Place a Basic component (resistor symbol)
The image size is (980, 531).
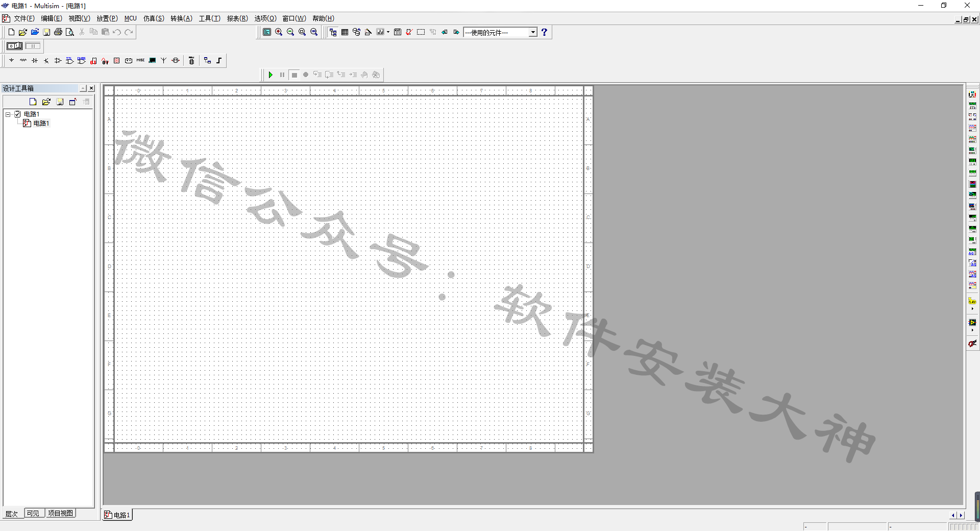coord(23,60)
